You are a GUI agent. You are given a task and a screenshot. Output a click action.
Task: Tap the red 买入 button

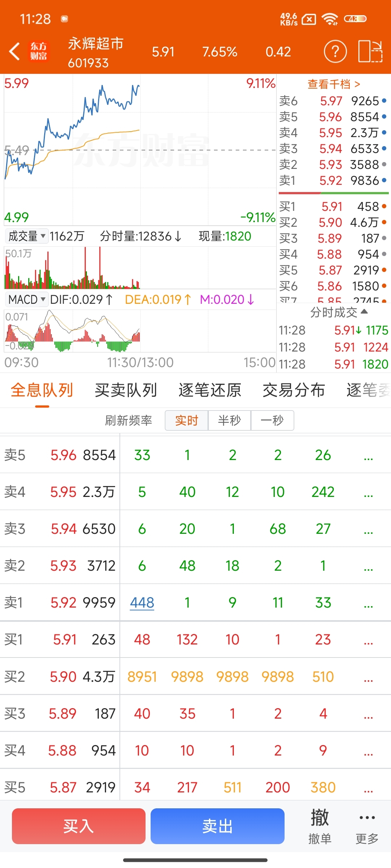coord(79,826)
